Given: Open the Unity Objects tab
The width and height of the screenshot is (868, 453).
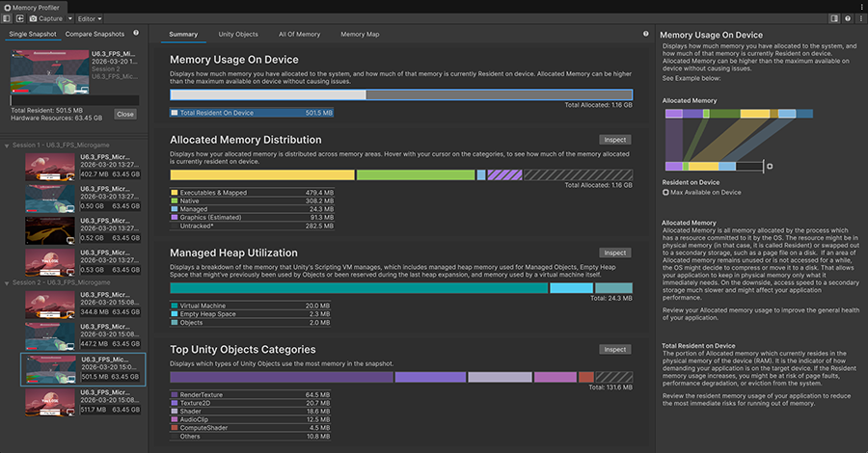Looking at the screenshot, I should (238, 35).
